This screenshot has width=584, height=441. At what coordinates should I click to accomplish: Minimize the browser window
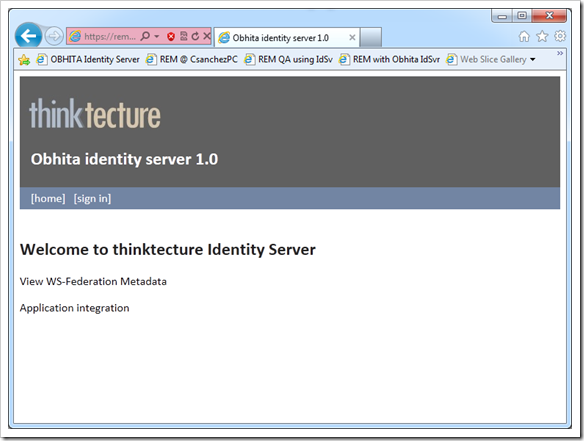click(502, 16)
